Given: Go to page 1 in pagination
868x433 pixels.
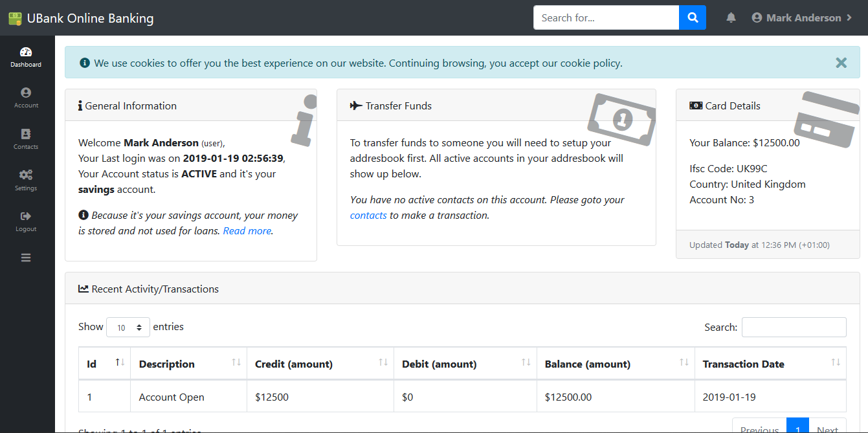Looking at the screenshot, I should [797, 428].
